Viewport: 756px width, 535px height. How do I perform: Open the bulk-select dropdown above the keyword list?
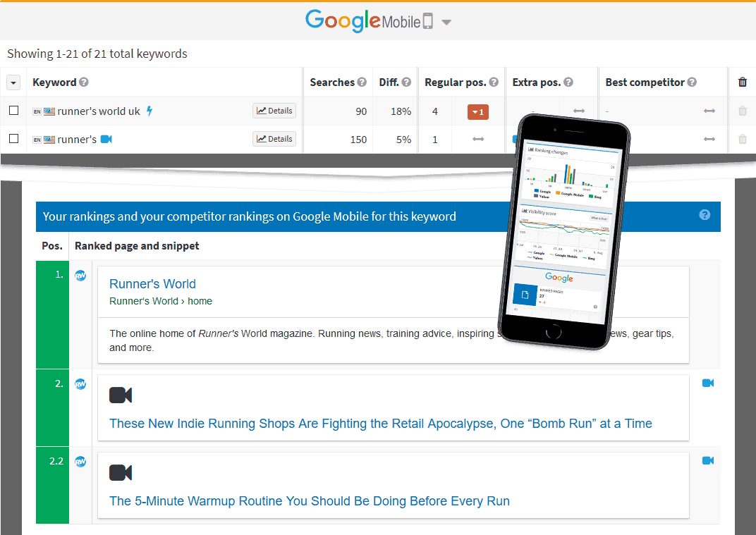click(x=13, y=82)
